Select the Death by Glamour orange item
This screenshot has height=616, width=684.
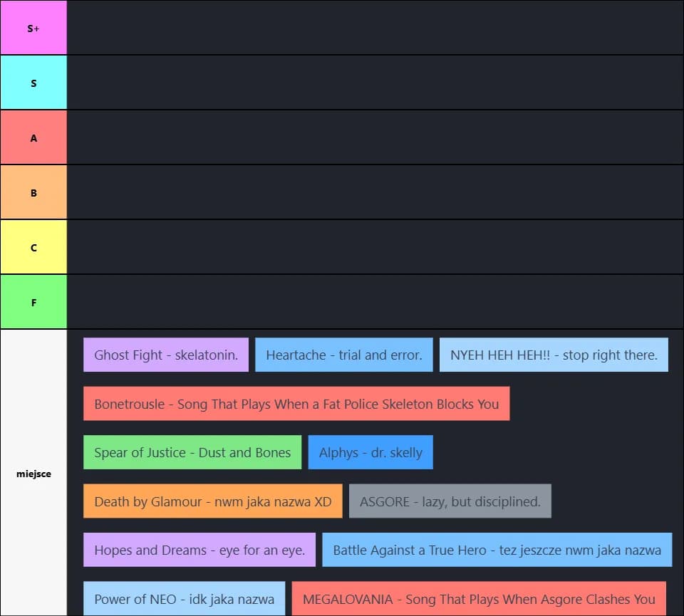213,501
